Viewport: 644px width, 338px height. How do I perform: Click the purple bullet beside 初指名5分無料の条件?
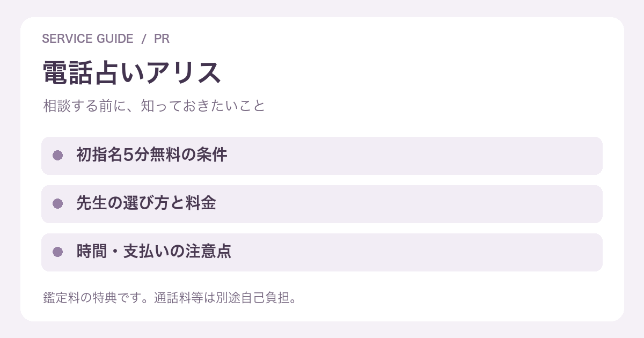click(58, 156)
